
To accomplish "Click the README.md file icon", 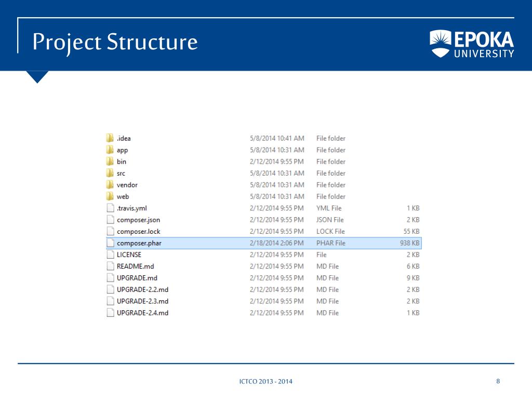I will (110, 266).
